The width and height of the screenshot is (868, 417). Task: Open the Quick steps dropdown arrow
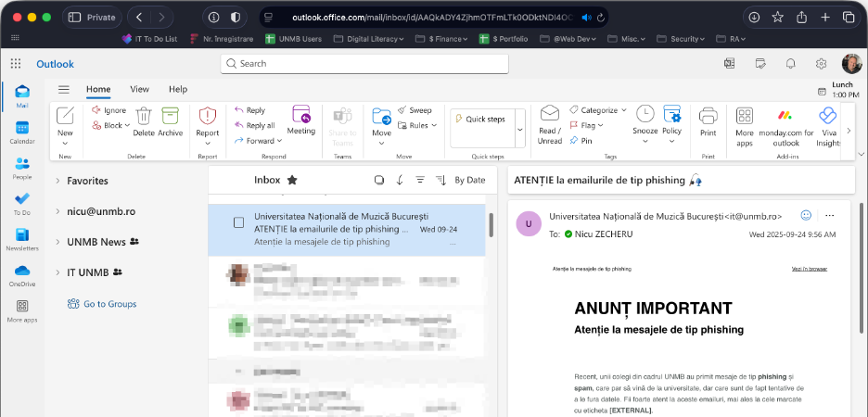(x=519, y=129)
